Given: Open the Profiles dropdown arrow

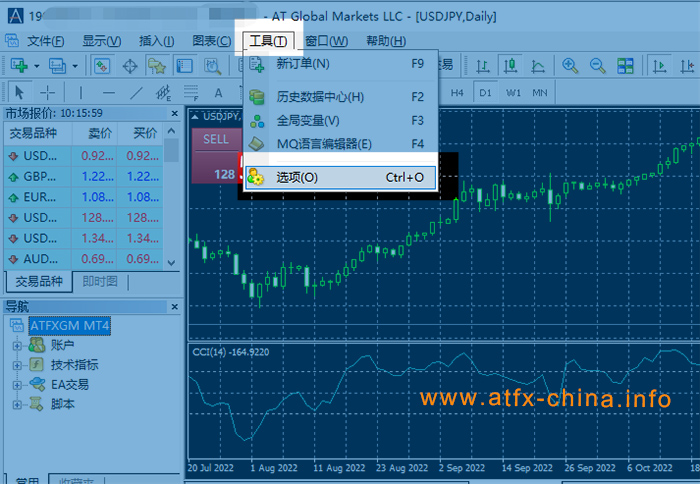Looking at the screenshot, I should pyautogui.click(x=75, y=66).
